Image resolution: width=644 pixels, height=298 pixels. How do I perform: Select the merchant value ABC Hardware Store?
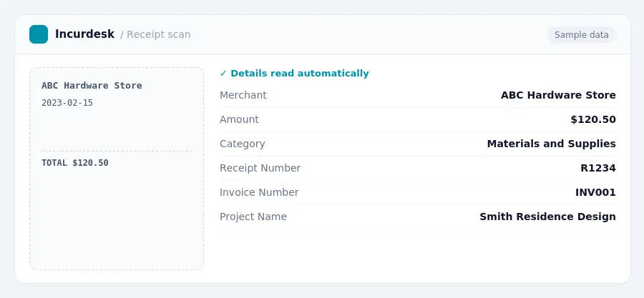click(x=558, y=95)
